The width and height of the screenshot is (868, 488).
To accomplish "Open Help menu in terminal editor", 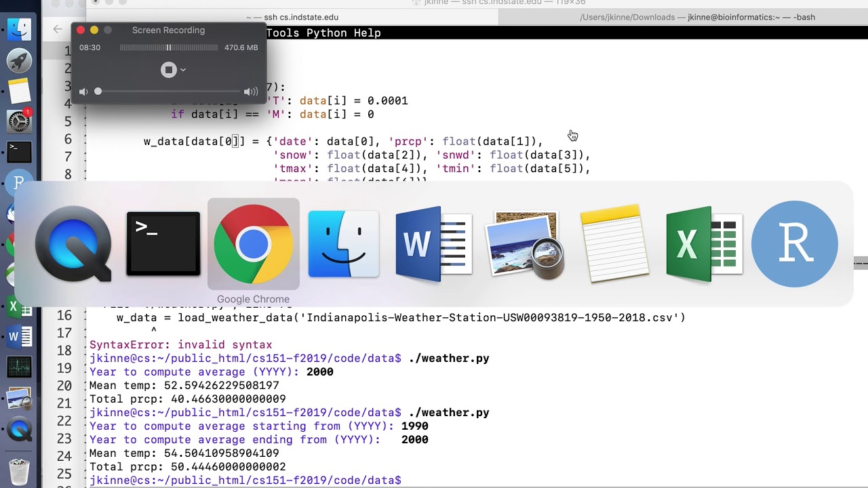I will pyautogui.click(x=368, y=33).
